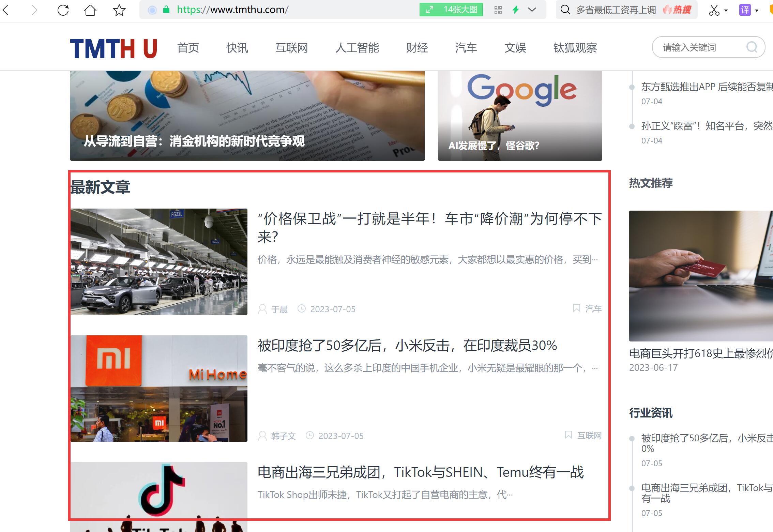Screen dimensions: 773x532
Task: Open the 互联网 nav item
Action: [292, 48]
